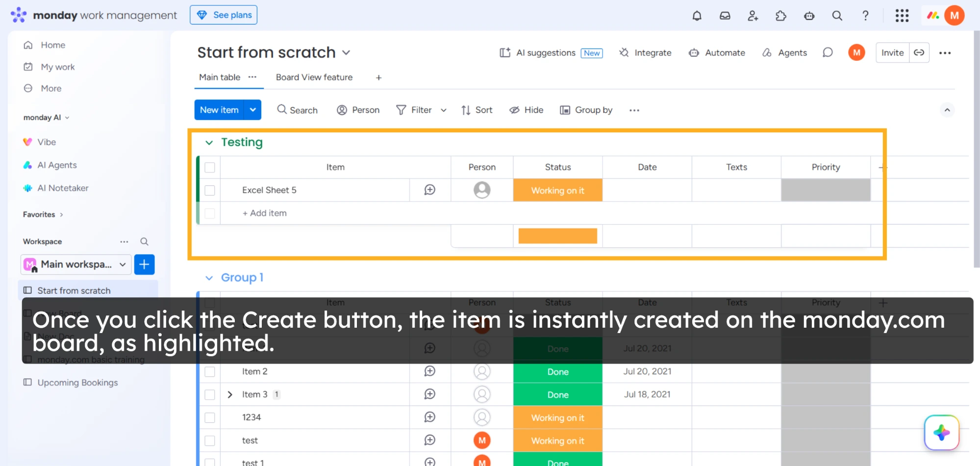980x466 pixels.
Task: Open the notifications bell
Action: [x=697, y=16]
